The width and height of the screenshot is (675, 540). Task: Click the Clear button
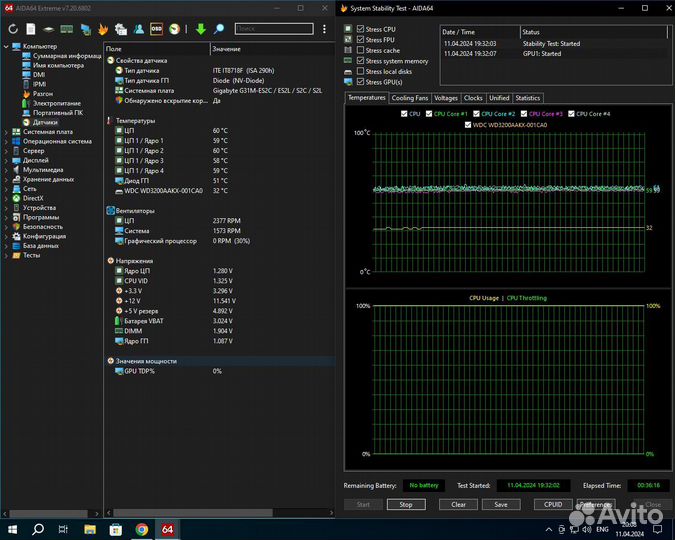tap(458, 504)
